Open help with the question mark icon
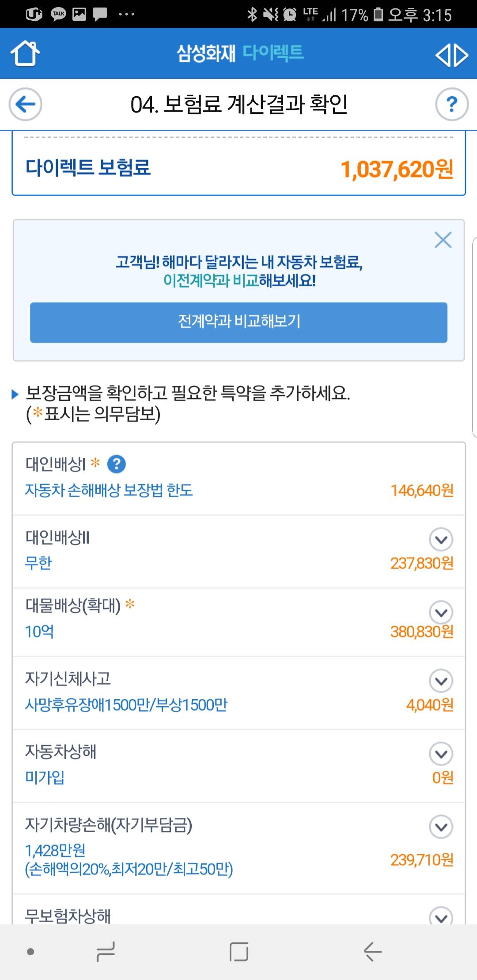Screen dimensions: 477x980 click(x=451, y=105)
